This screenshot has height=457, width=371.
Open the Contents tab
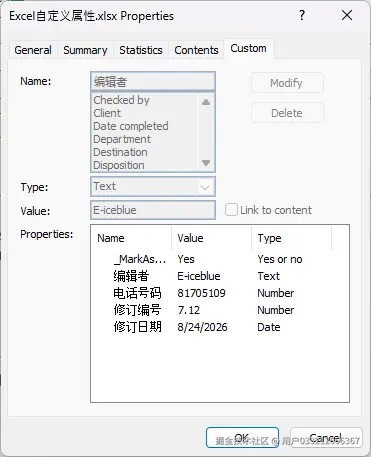tap(196, 50)
